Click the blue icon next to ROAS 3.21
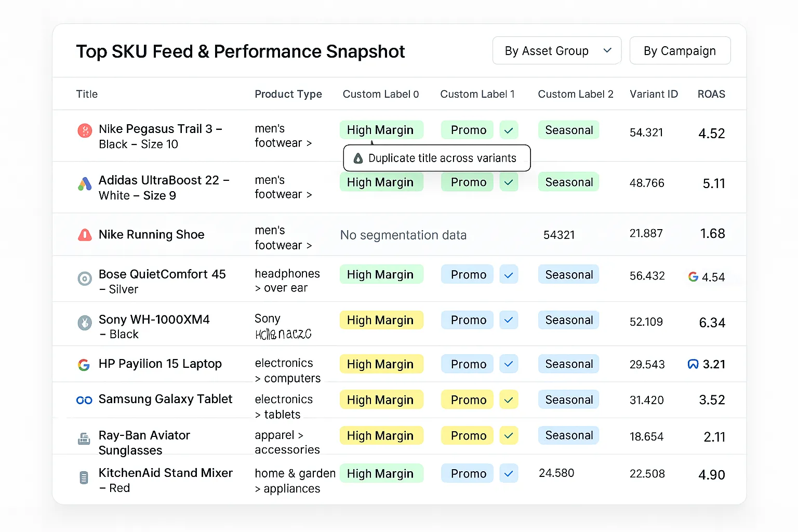Screen dimensions: 798x532 pos(693,364)
